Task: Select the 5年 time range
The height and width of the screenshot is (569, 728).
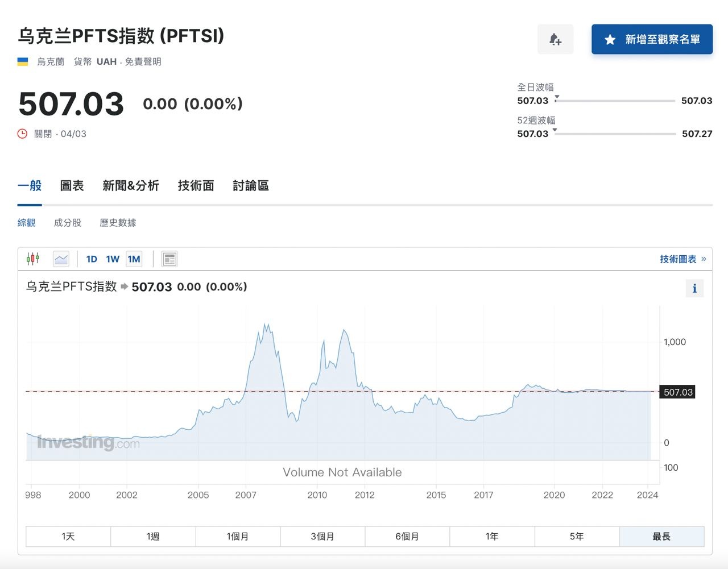Action: click(577, 536)
